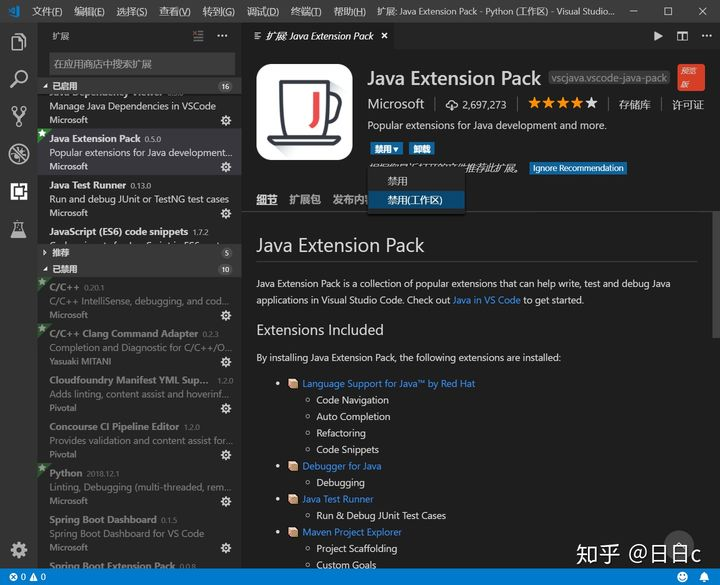Expand the 推荐 recommended section
This screenshot has height=585, width=720.
click(139, 253)
